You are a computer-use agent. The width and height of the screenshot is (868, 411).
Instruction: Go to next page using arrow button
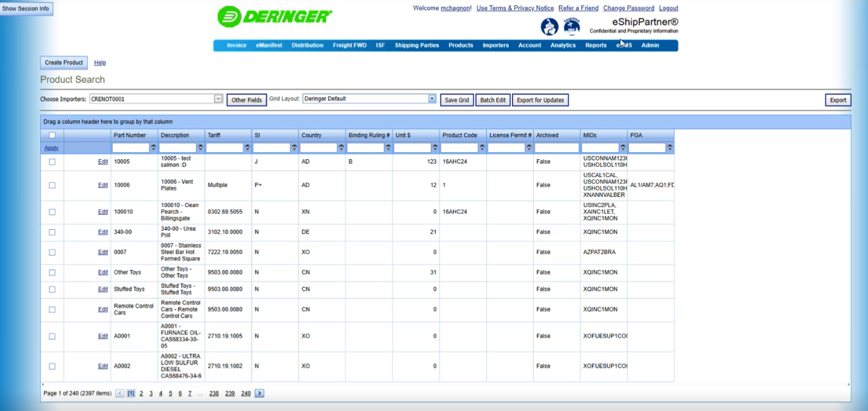click(260, 393)
